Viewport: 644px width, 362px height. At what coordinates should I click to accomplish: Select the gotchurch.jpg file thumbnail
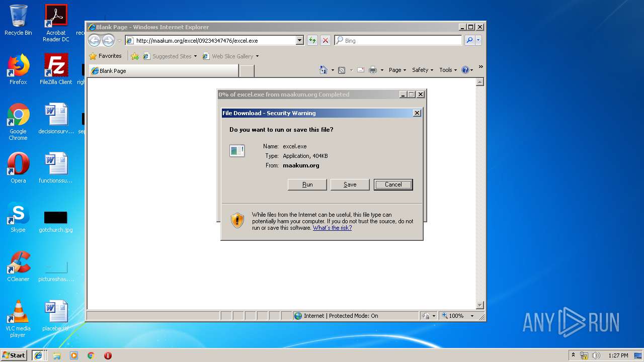[56, 217]
